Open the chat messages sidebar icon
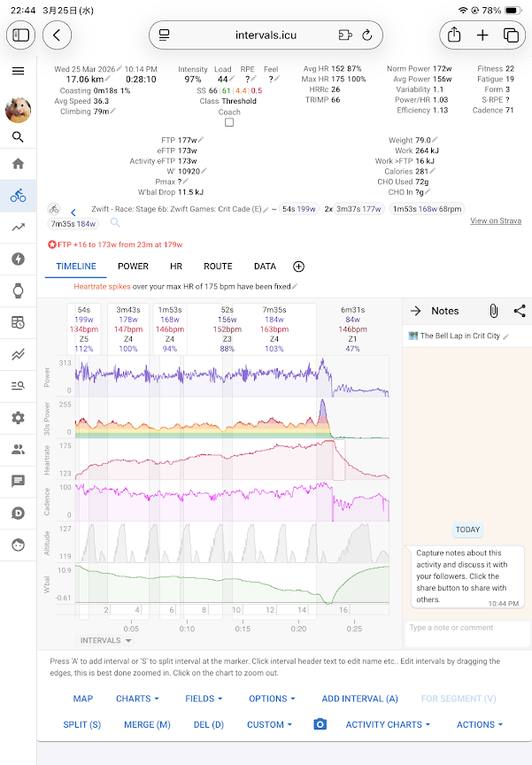The height and width of the screenshot is (765, 532). 18,481
